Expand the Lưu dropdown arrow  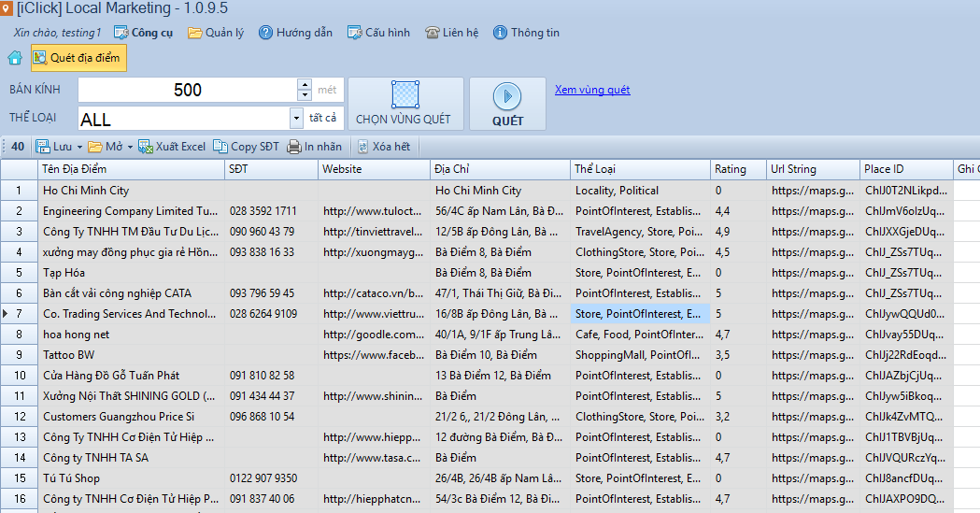click(79, 148)
